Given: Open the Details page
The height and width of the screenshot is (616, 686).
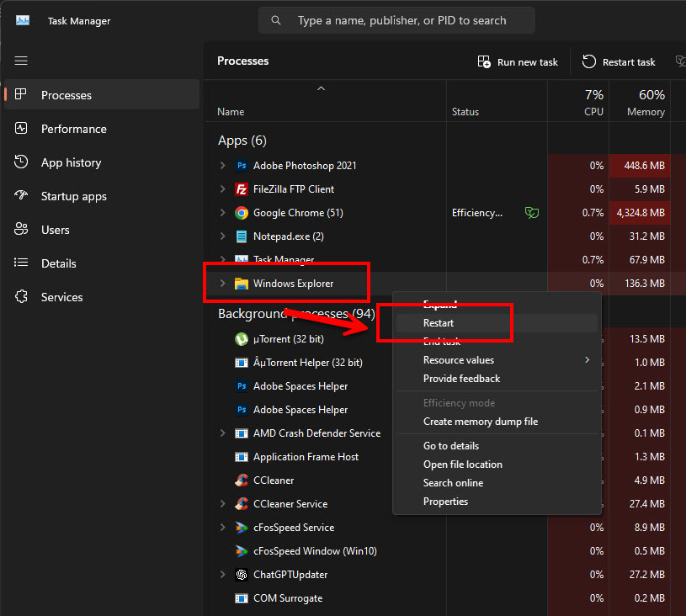Looking at the screenshot, I should point(102,263).
